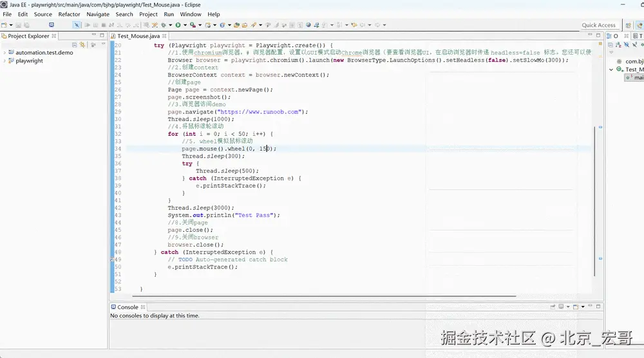Image resolution: width=644 pixels, height=358 pixels.
Task: Click the Save toolbar icon
Action: point(19,25)
